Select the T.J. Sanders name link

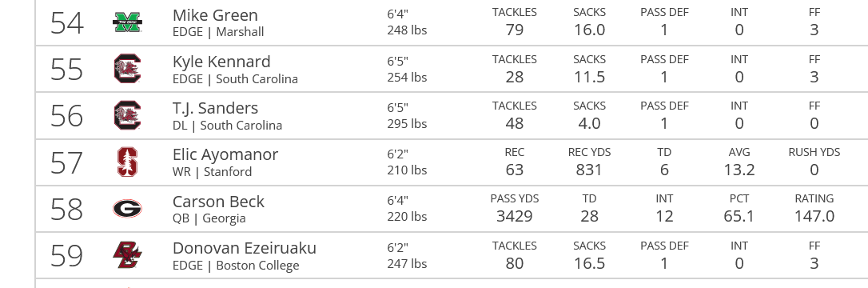(215, 108)
